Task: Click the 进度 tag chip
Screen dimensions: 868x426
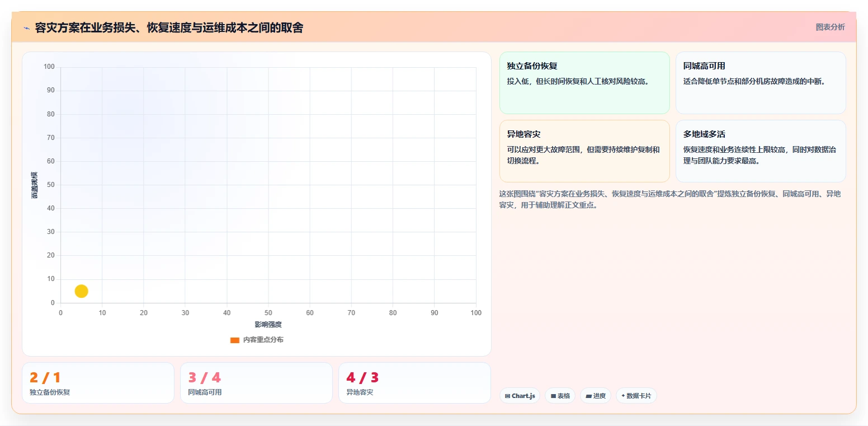Action: click(x=596, y=396)
